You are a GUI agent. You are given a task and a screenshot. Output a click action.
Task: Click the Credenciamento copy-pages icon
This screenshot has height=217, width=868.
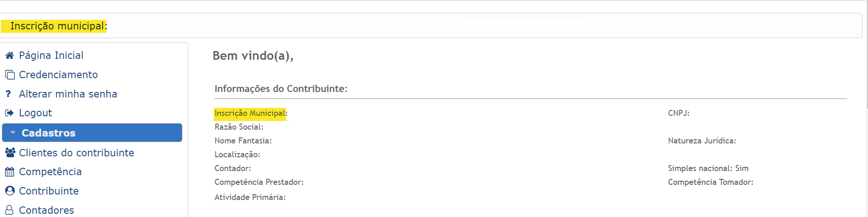pyautogui.click(x=10, y=74)
